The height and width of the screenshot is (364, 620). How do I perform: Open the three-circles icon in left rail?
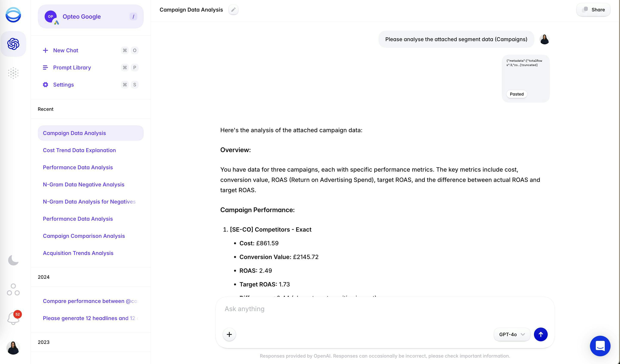point(13,289)
